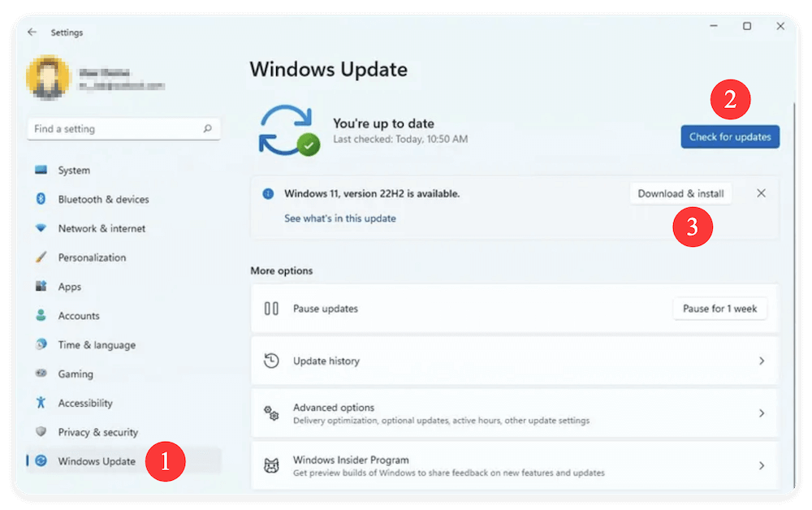The width and height of the screenshot is (812, 510).
Task: Open See what's in this update
Action: (x=340, y=218)
